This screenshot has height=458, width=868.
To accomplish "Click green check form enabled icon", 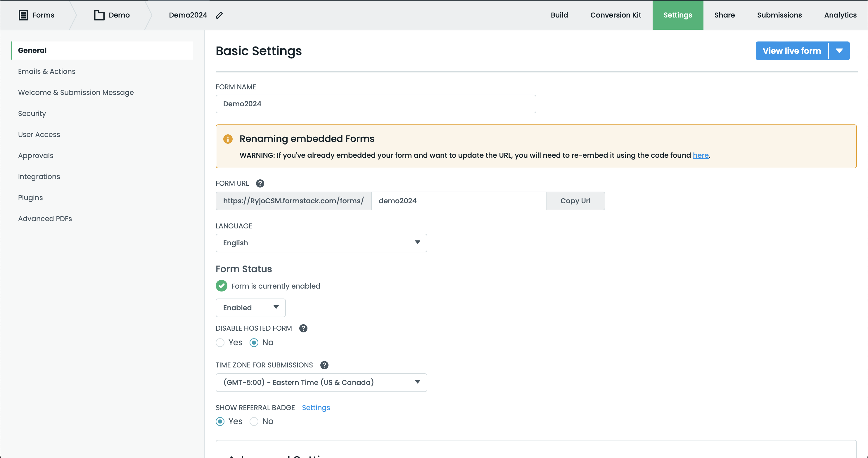I will pos(221,286).
